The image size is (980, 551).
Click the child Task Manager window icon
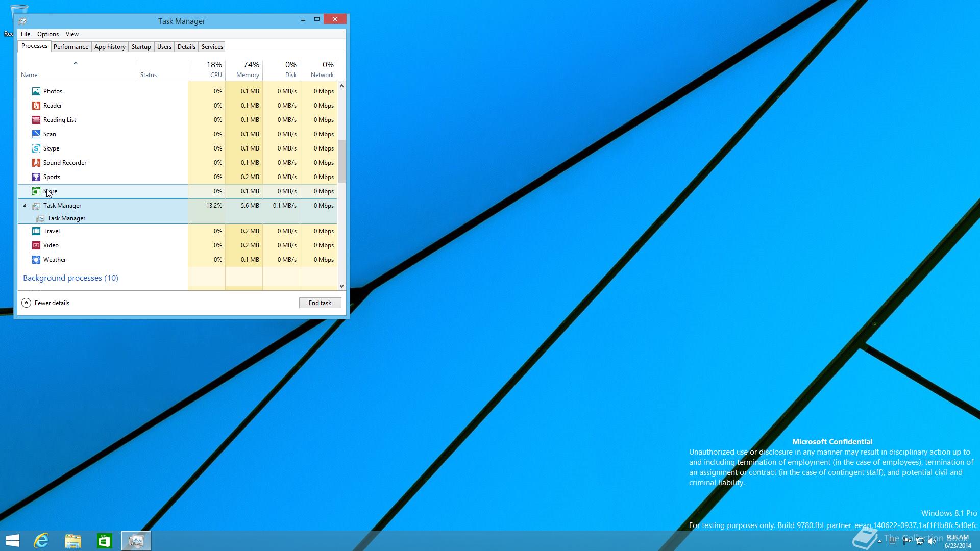click(x=40, y=218)
